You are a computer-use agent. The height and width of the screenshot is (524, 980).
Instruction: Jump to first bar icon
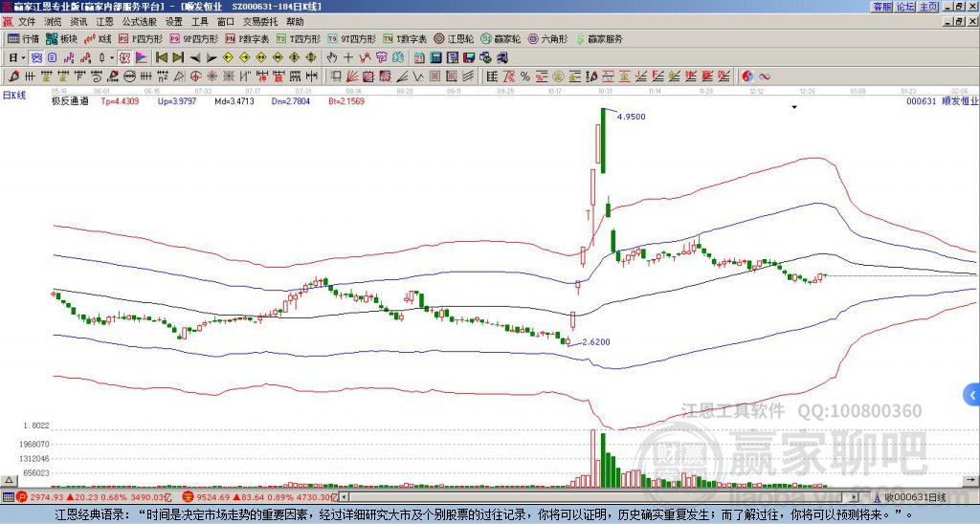161,57
